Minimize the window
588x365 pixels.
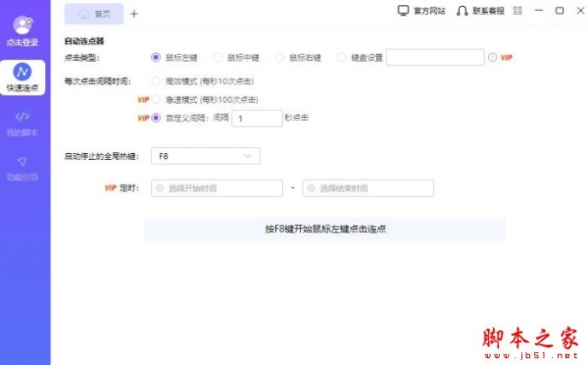(539, 11)
